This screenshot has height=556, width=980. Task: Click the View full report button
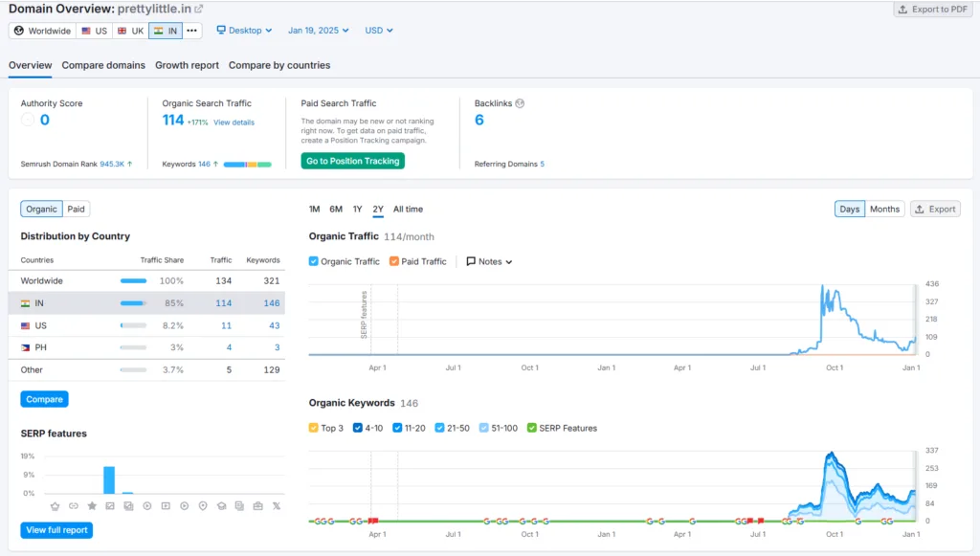click(x=56, y=530)
